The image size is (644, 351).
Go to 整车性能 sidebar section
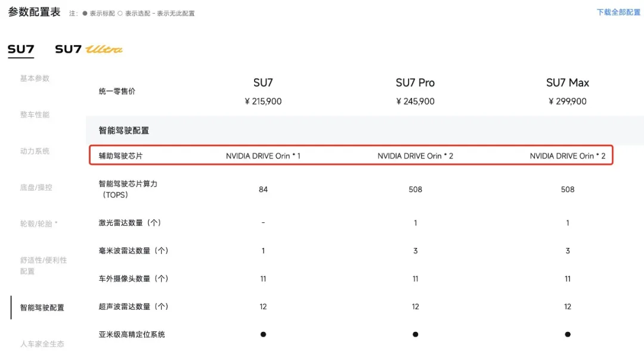click(x=35, y=114)
